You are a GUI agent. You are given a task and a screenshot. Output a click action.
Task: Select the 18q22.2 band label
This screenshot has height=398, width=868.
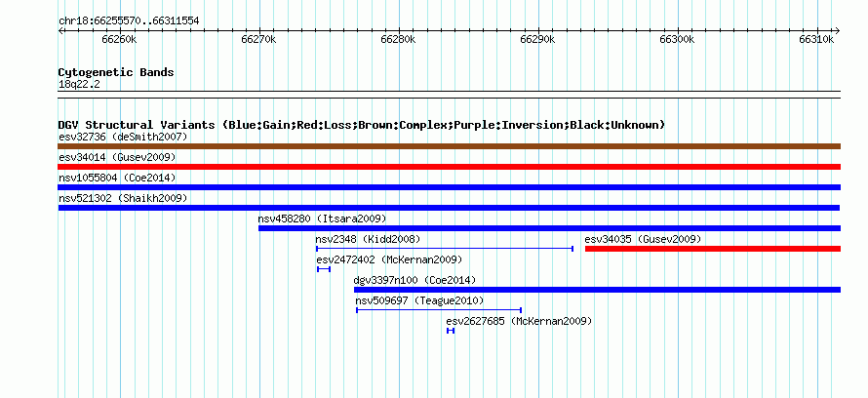point(79,85)
